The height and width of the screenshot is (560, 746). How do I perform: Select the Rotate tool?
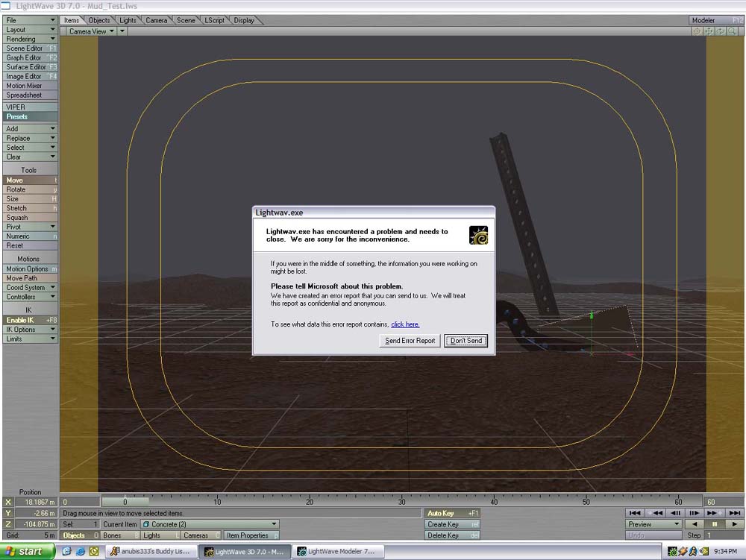click(30, 189)
